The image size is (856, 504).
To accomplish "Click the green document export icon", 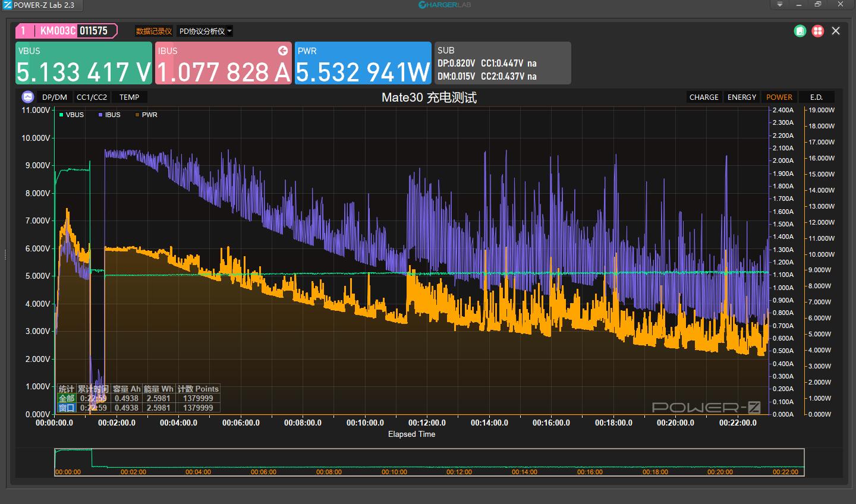I will pos(800,31).
